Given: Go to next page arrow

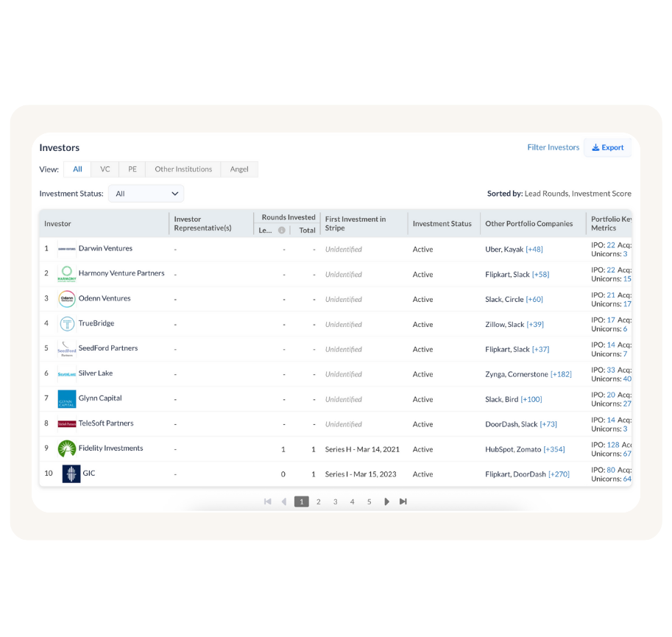Looking at the screenshot, I should pos(386,501).
